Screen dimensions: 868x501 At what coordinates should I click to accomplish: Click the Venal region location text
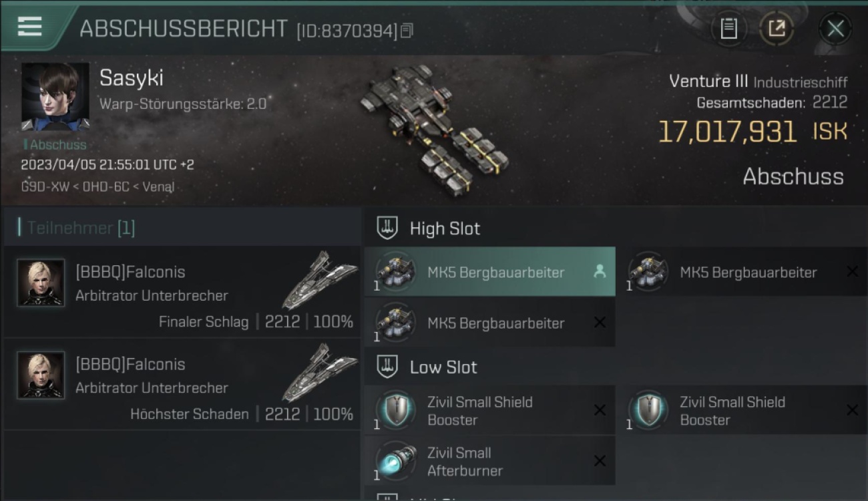point(158,186)
